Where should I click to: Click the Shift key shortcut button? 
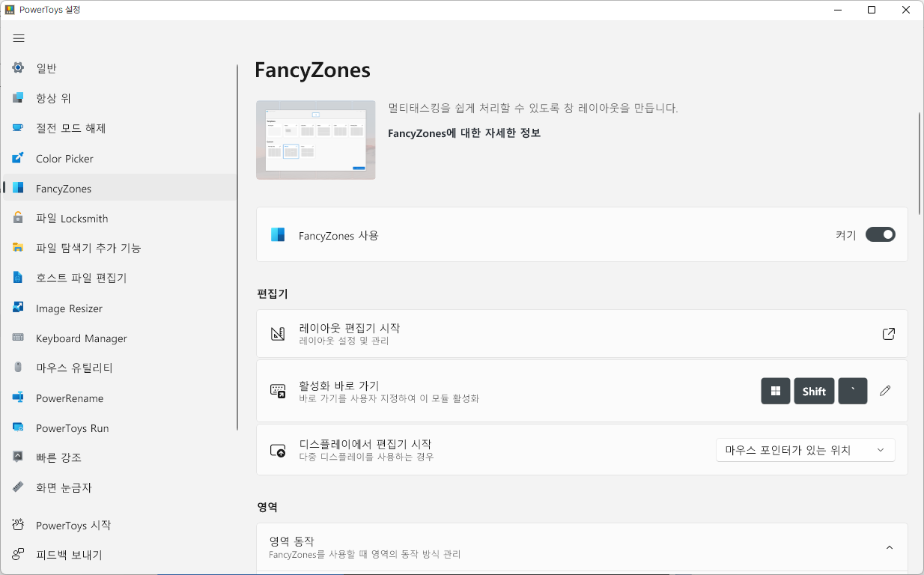coord(814,391)
